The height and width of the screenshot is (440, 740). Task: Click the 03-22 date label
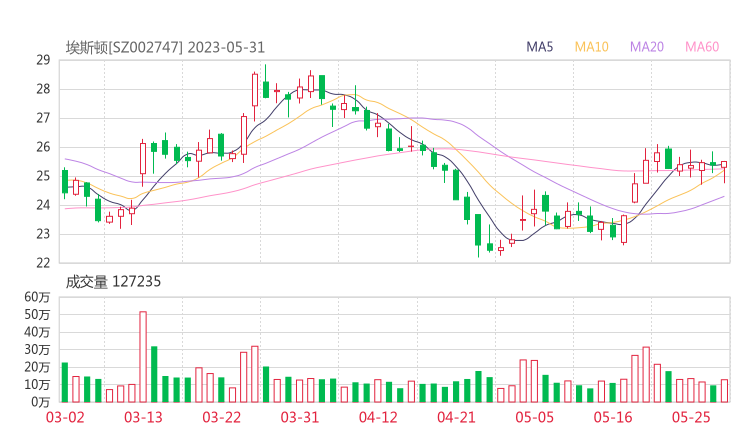[221, 417]
